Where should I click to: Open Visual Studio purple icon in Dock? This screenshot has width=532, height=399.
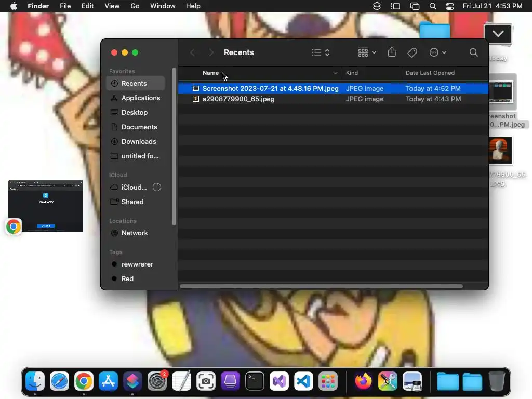click(x=279, y=381)
